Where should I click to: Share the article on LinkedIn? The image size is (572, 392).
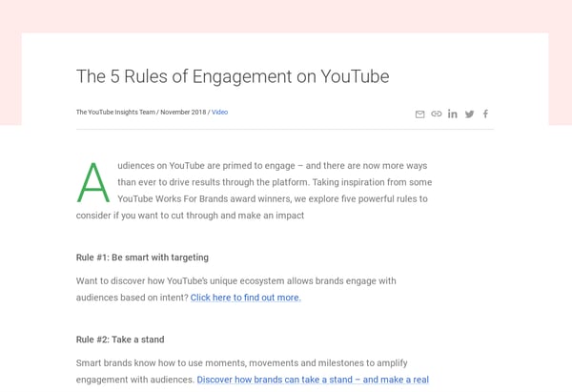pyautogui.click(x=452, y=113)
